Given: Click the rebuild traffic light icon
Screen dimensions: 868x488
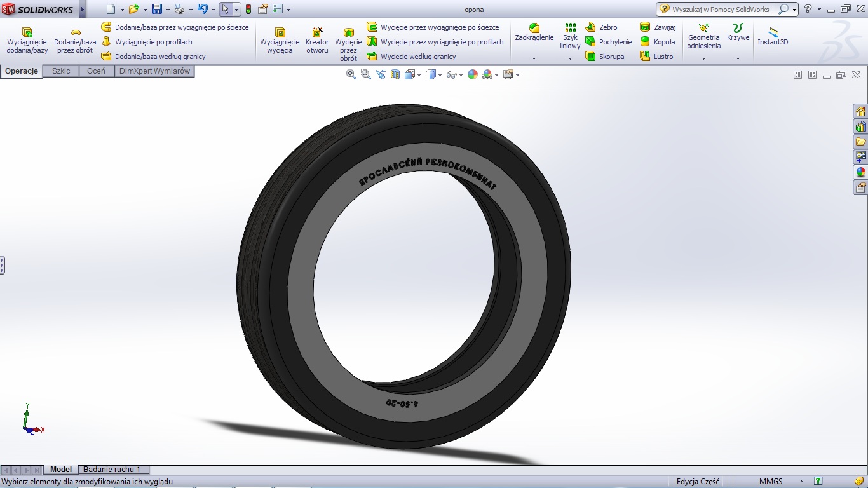Looking at the screenshot, I should 248,9.
